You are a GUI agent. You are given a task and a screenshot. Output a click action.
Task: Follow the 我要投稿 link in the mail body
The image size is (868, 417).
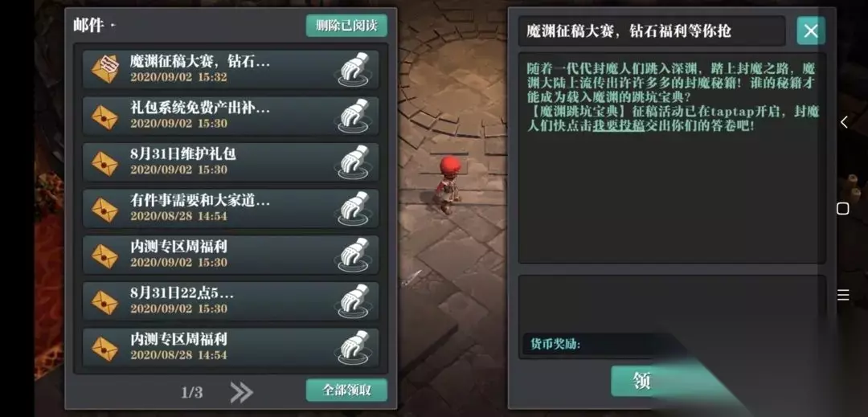tap(618, 125)
